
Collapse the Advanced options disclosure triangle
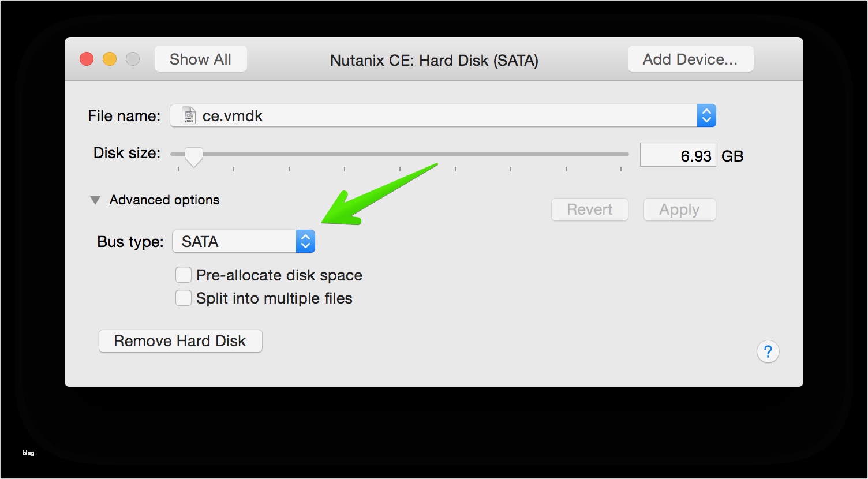(x=95, y=200)
